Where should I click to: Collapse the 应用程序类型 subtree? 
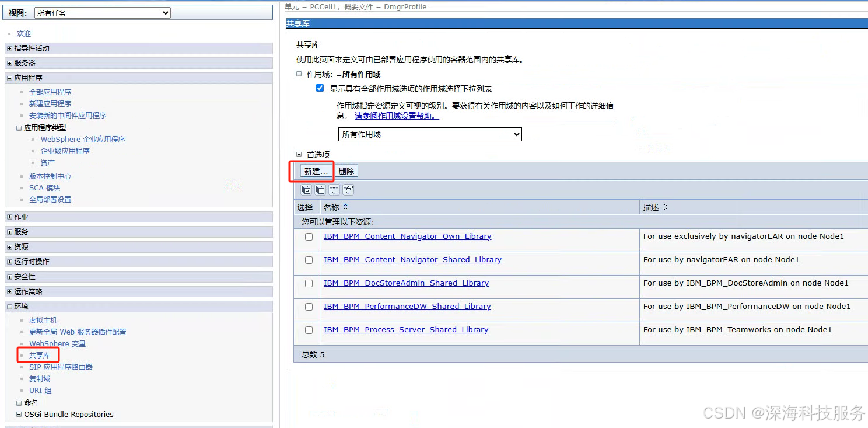[x=19, y=127]
